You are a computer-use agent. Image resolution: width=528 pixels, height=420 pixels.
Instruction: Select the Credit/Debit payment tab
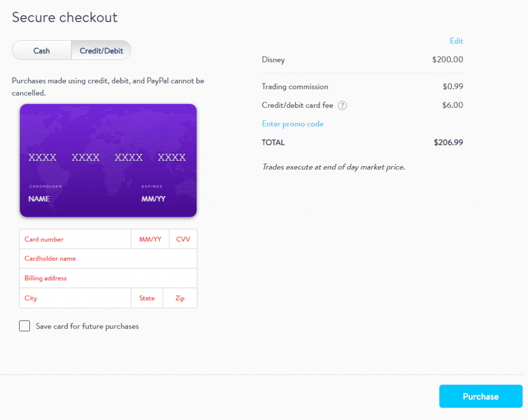(x=101, y=51)
